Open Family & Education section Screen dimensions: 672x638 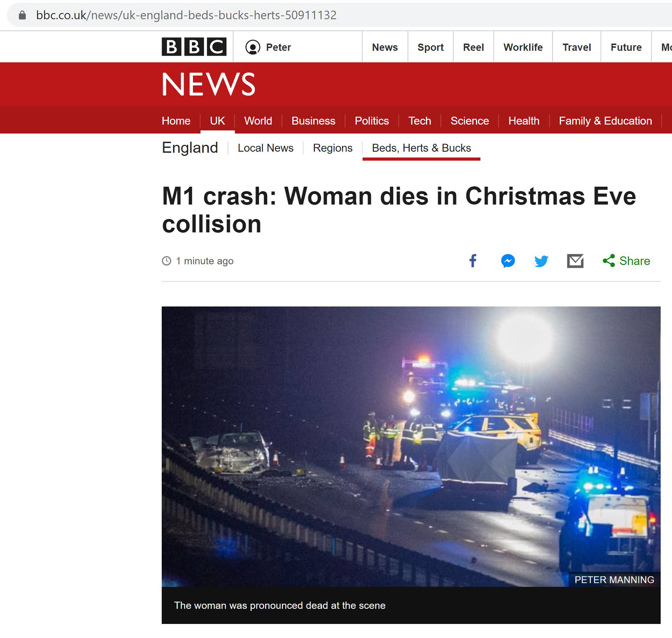pos(605,121)
